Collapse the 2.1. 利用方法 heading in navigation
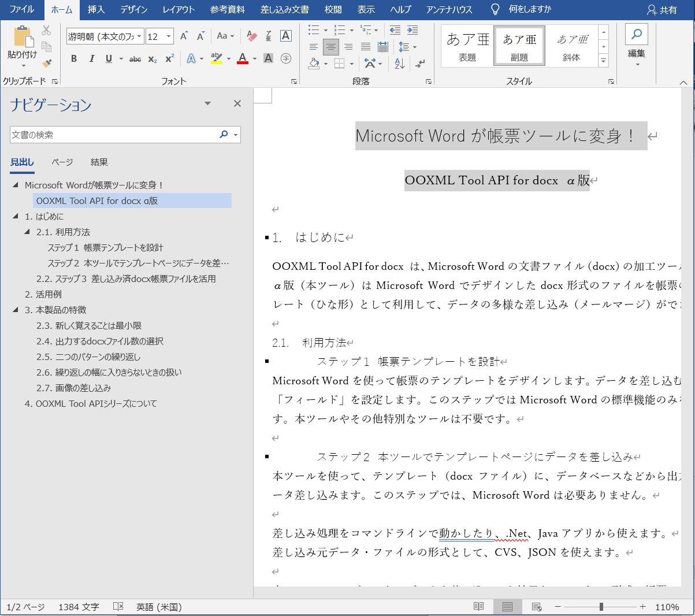The image size is (695, 616). tap(27, 232)
